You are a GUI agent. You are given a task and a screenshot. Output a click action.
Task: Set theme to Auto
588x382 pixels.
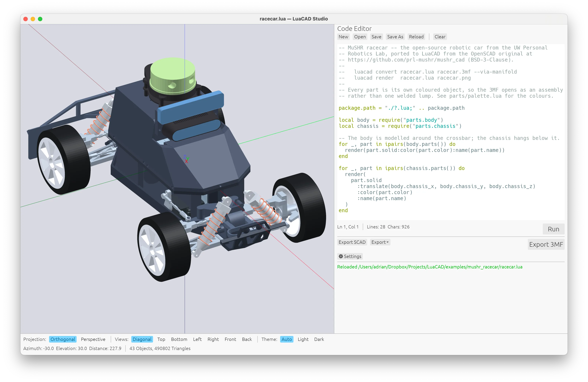[x=287, y=339]
